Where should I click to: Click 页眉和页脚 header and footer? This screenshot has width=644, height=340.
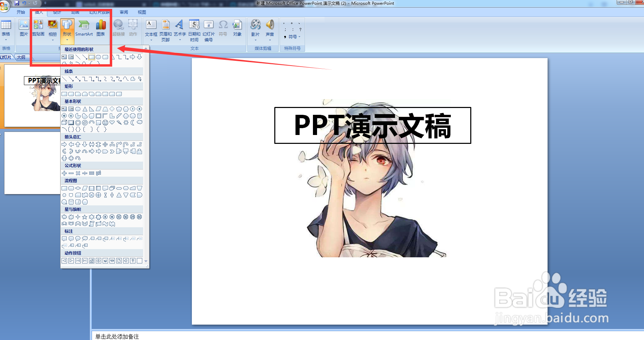pos(166,31)
